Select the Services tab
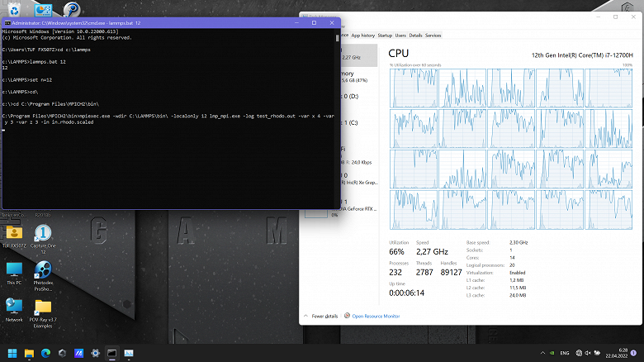The width and height of the screenshot is (644, 362). pos(433,36)
